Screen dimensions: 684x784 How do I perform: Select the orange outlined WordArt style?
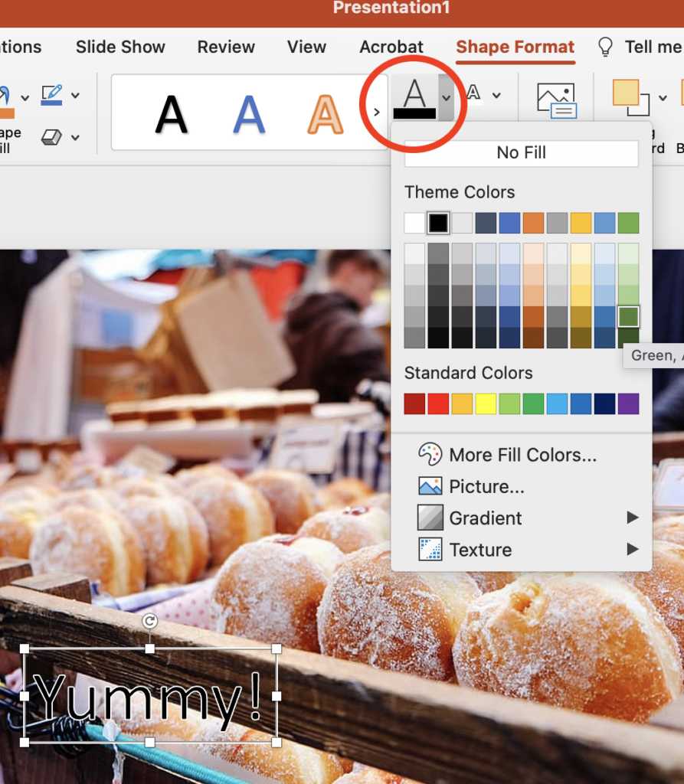click(x=325, y=113)
